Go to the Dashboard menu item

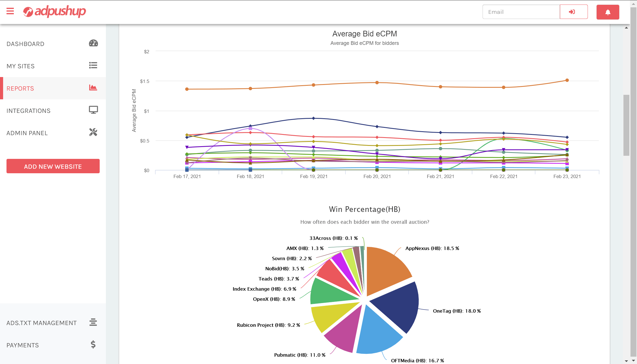[25, 44]
